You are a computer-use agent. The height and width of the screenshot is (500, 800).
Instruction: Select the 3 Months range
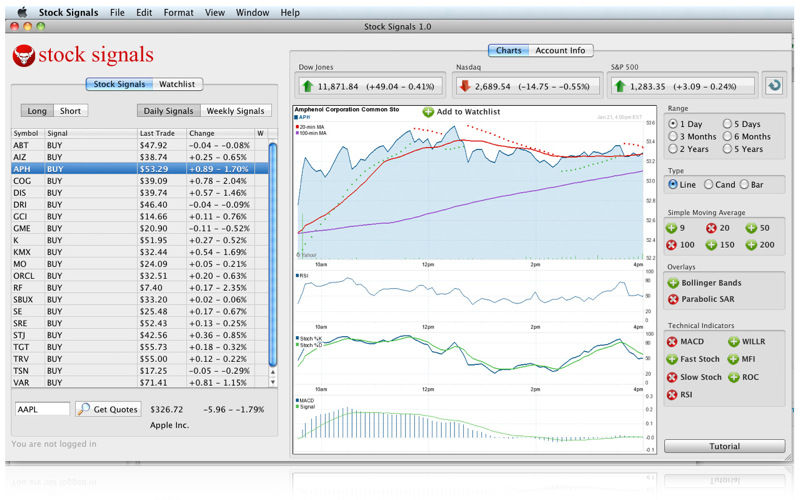pyautogui.click(x=673, y=136)
